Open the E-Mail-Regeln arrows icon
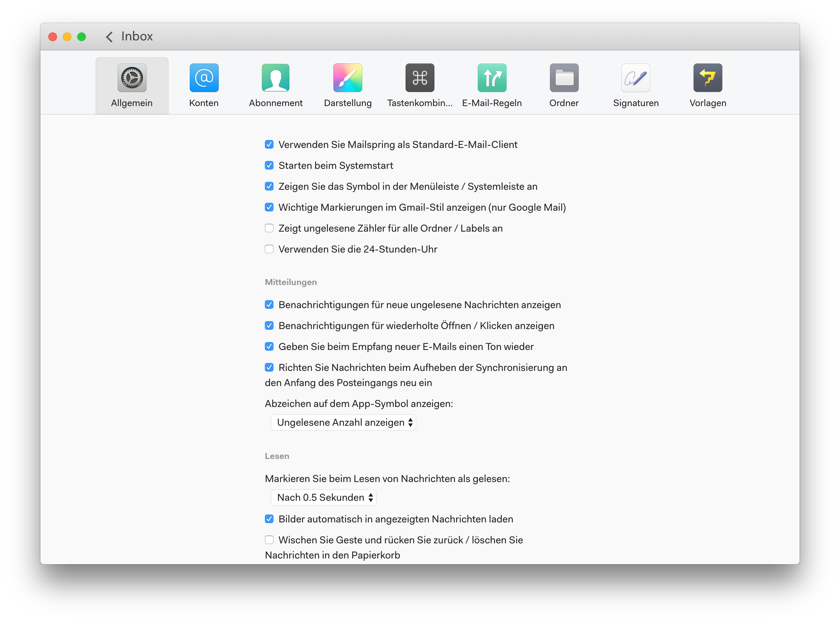Image resolution: width=840 pixels, height=622 pixels. tap(492, 78)
